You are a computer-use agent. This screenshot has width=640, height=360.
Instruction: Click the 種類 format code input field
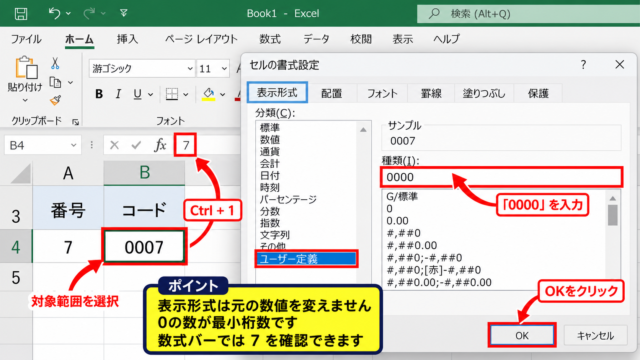pos(501,177)
